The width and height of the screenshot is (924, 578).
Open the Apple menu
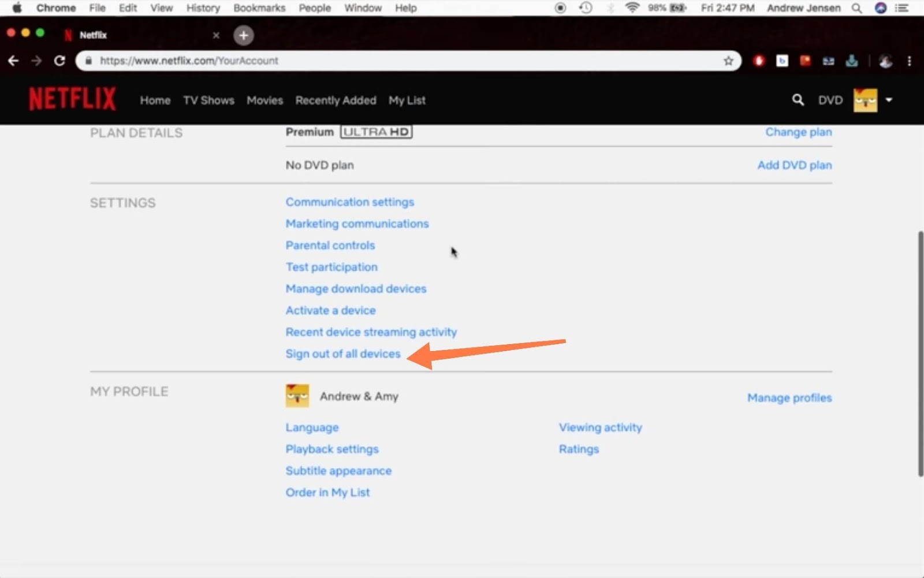tap(17, 8)
